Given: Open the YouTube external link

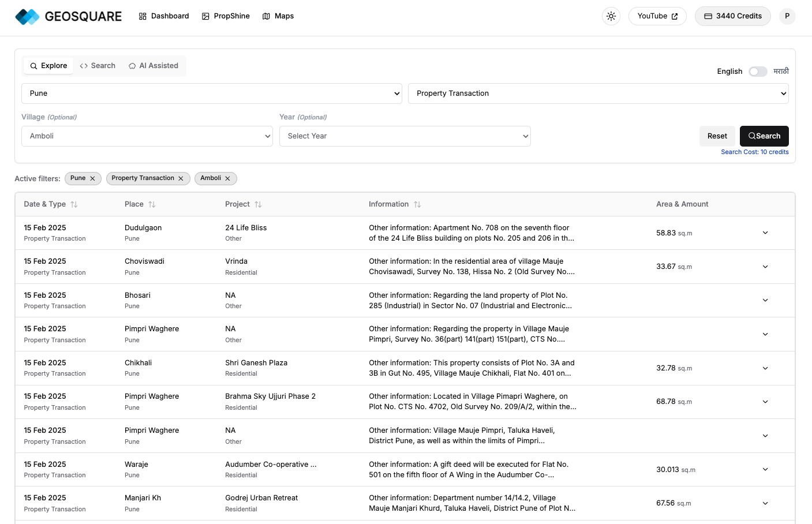Looking at the screenshot, I should point(657,16).
